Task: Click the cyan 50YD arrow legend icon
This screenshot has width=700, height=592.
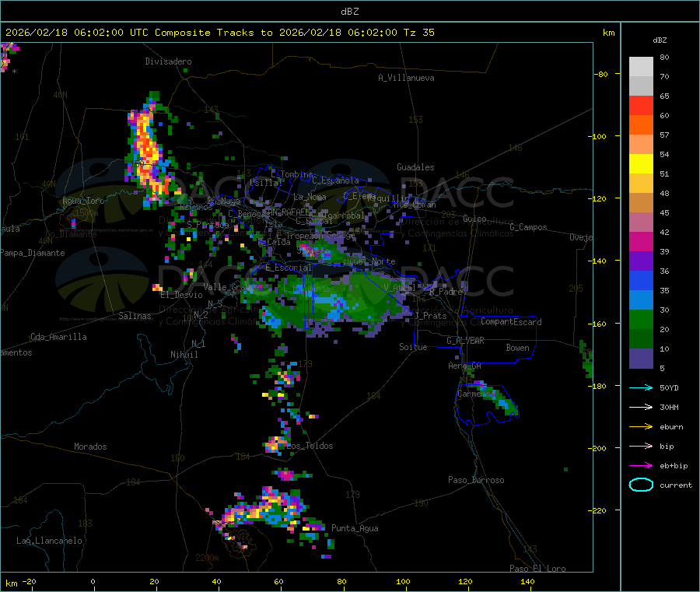Action: click(641, 387)
